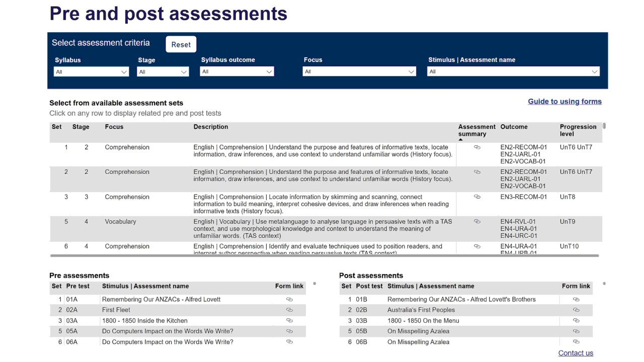
Task: Open form link for Australia's First Peoples
Action: tap(576, 310)
